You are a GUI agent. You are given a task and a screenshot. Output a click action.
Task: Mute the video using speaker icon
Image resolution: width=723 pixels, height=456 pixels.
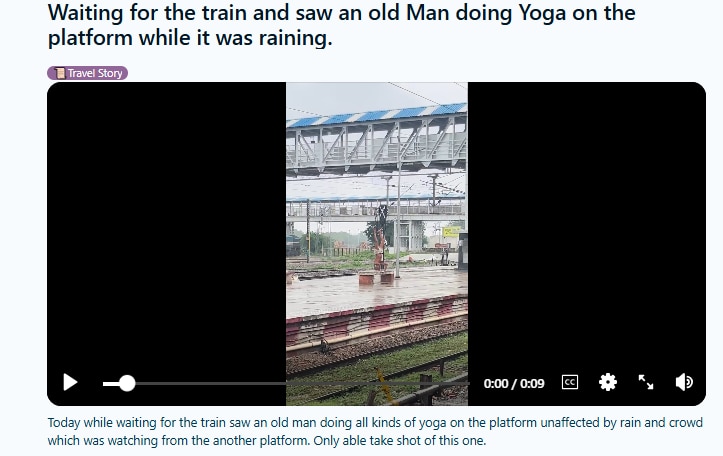click(x=684, y=382)
